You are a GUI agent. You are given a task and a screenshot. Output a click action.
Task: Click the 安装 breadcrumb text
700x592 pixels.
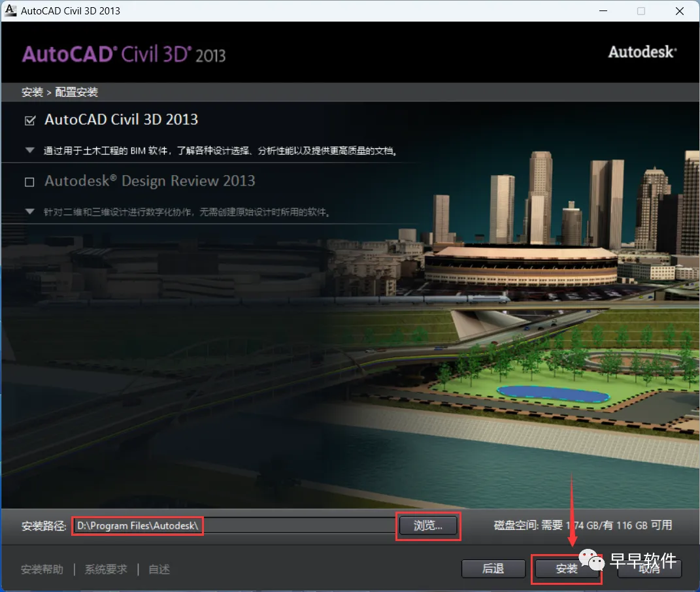(32, 92)
